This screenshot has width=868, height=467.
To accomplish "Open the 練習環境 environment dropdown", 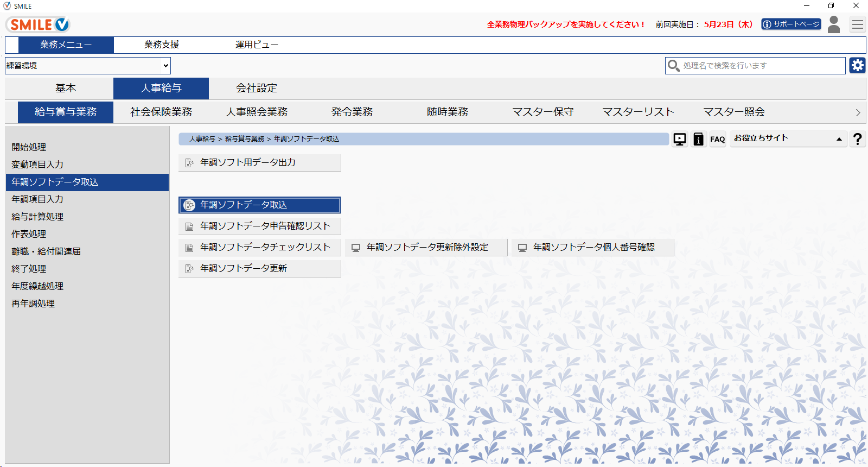I will (88, 66).
